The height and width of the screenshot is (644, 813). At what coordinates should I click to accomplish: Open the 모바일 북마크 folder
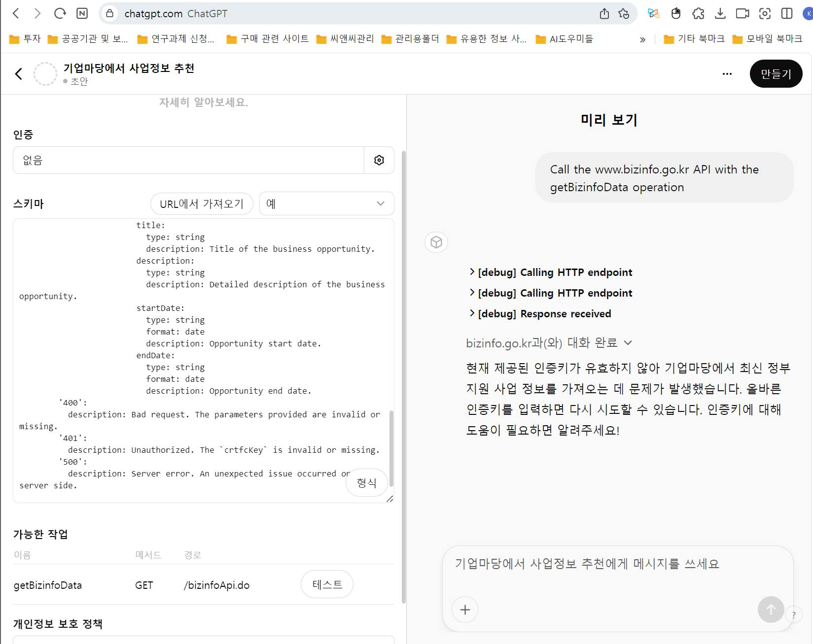point(767,39)
